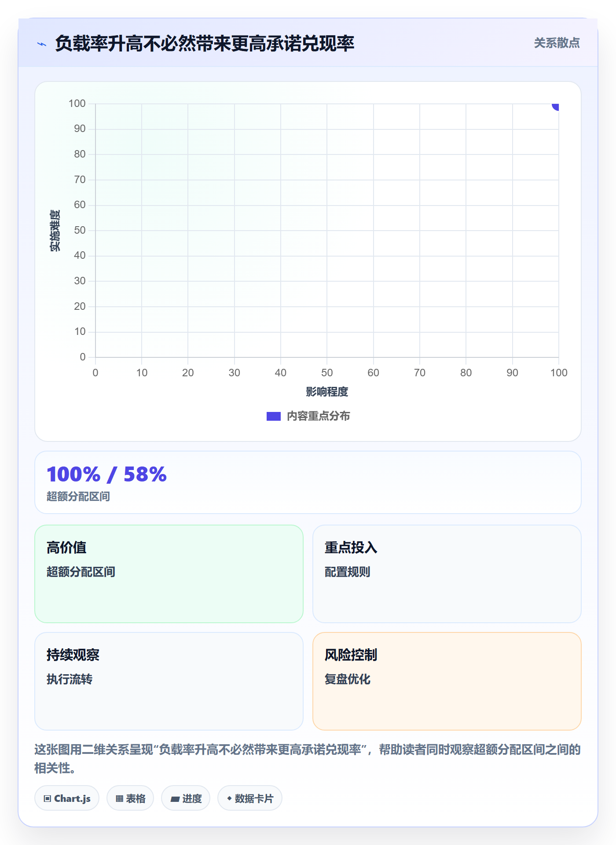The width and height of the screenshot is (616, 845).
Task: Click the 数据卡片 tag chip
Action: point(250,798)
